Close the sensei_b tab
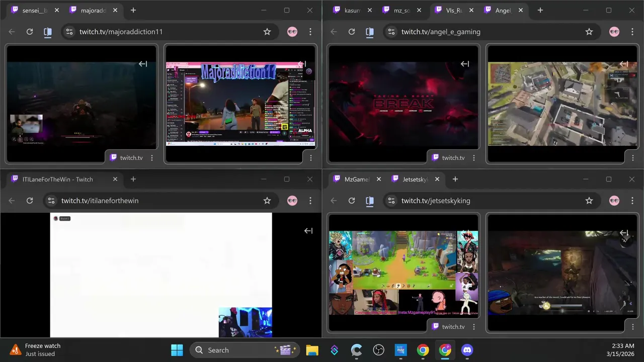644x362 pixels. 57,10
